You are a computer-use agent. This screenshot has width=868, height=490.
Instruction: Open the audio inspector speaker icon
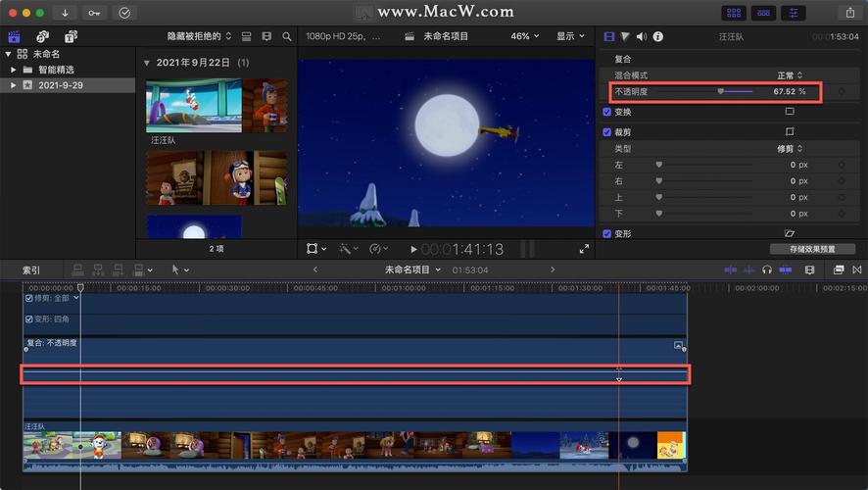pyautogui.click(x=642, y=36)
